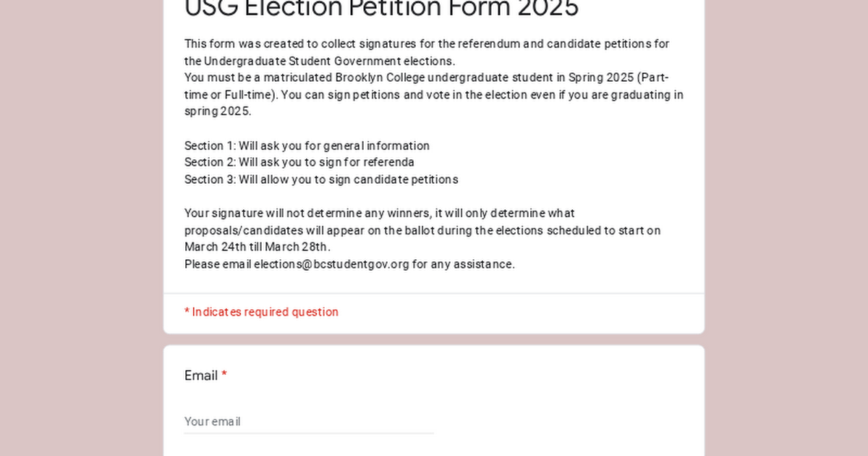Click the underline of the email input
Screen dimensions: 868x456
tap(309, 432)
